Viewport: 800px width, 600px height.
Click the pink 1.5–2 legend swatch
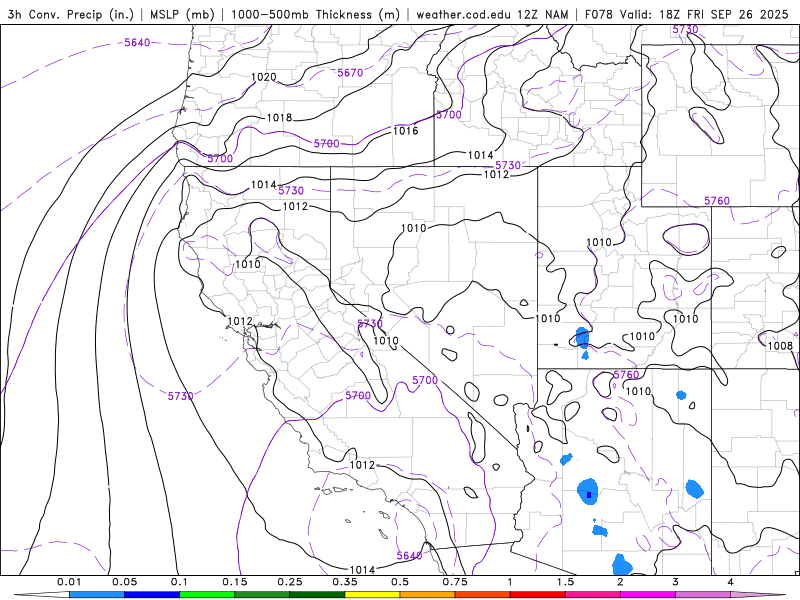point(593,595)
